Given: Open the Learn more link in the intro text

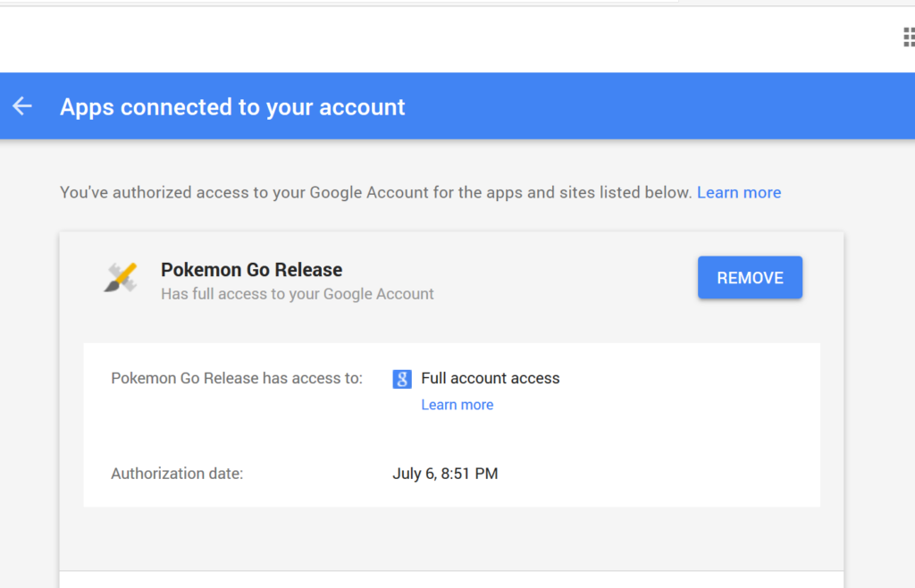Looking at the screenshot, I should pyautogui.click(x=739, y=192).
